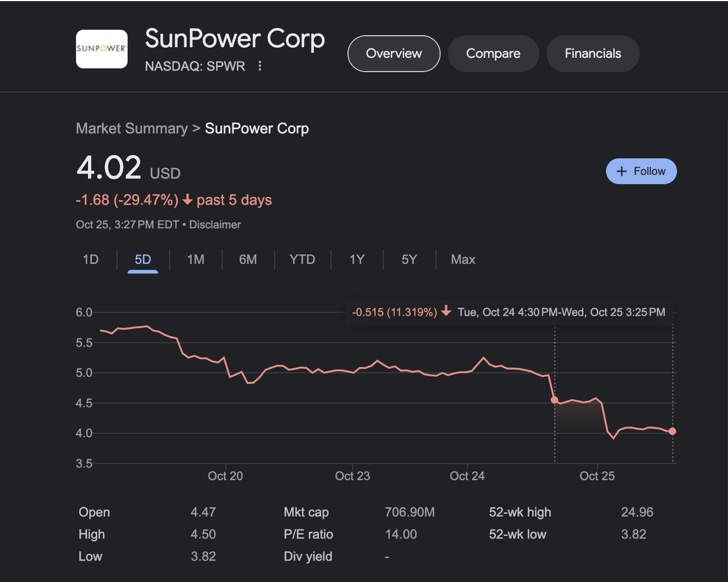Select the Overview tab
Screen dimensions: 728x582
click(x=394, y=53)
